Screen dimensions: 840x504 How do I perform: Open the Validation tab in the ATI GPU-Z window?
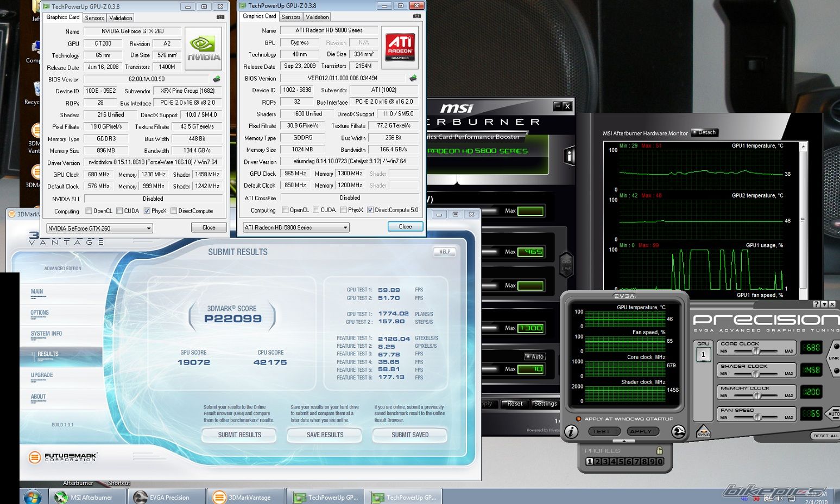[x=317, y=17]
